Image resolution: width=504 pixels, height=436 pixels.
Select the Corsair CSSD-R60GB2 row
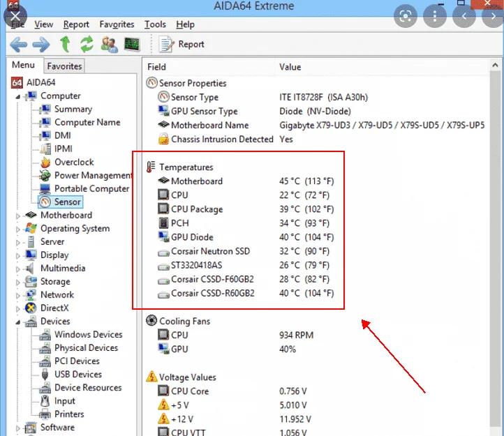(x=246, y=293)
